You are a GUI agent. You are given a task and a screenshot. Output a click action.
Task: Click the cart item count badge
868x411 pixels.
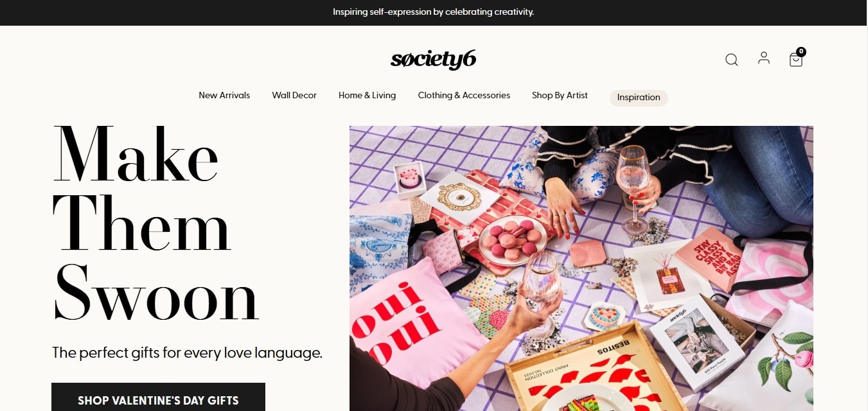[x=801, y=51]
